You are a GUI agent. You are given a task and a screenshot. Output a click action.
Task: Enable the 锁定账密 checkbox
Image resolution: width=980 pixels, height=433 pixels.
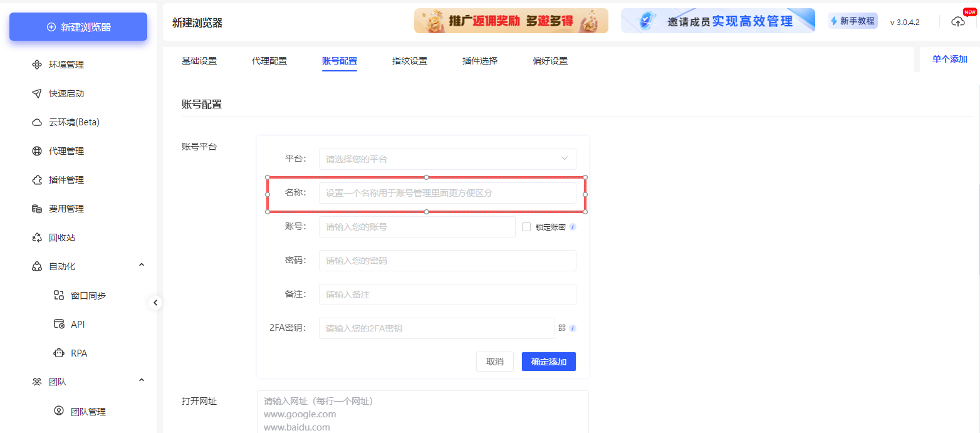(526, 227)
